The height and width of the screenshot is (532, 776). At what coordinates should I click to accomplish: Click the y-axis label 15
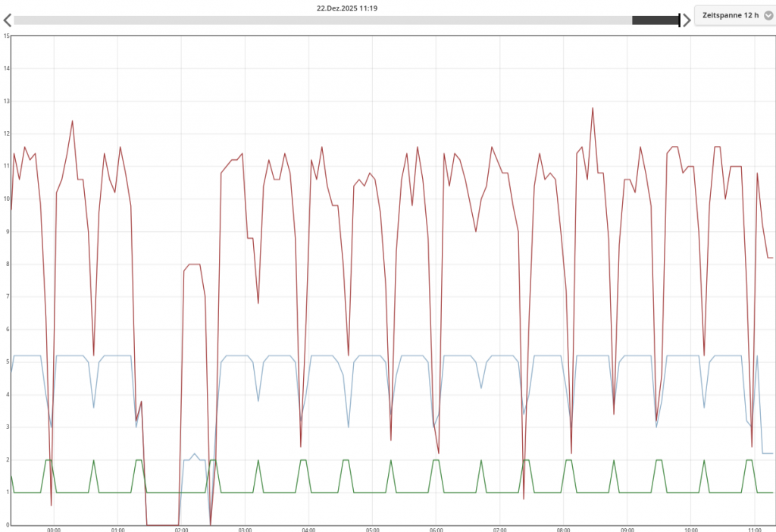coord(6,36)
